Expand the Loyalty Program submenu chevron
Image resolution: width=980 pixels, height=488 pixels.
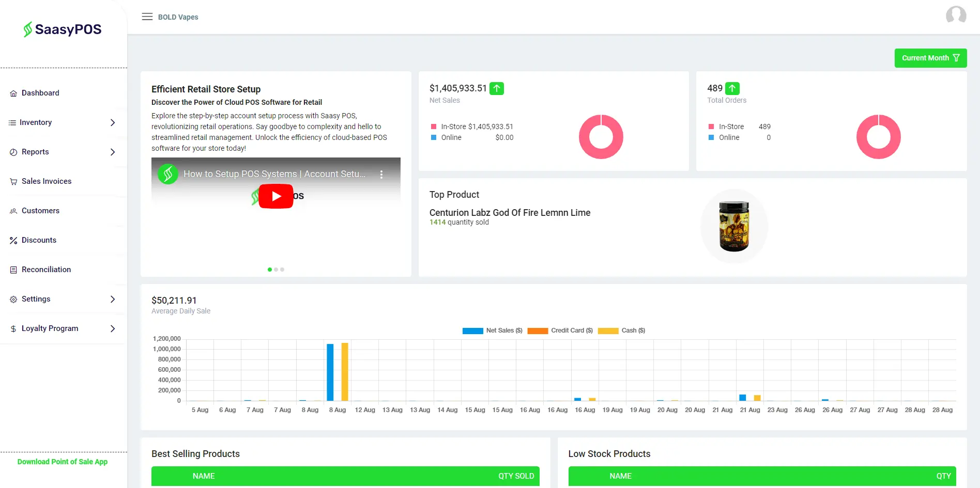(113, 328)
